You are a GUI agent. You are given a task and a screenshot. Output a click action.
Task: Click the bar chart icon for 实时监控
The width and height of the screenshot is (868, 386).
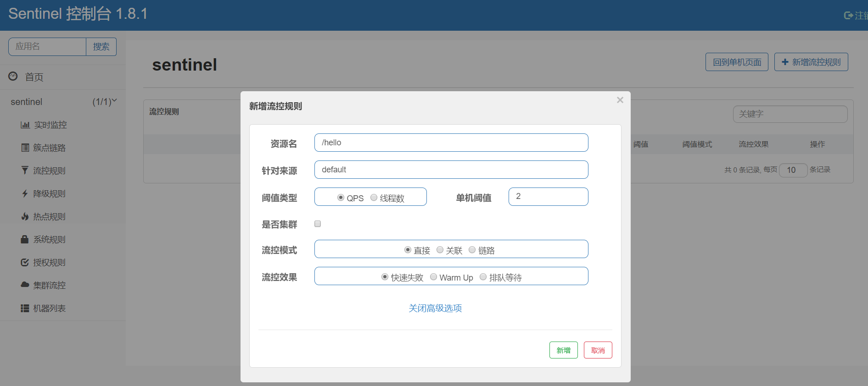click(x=25, y=125)
